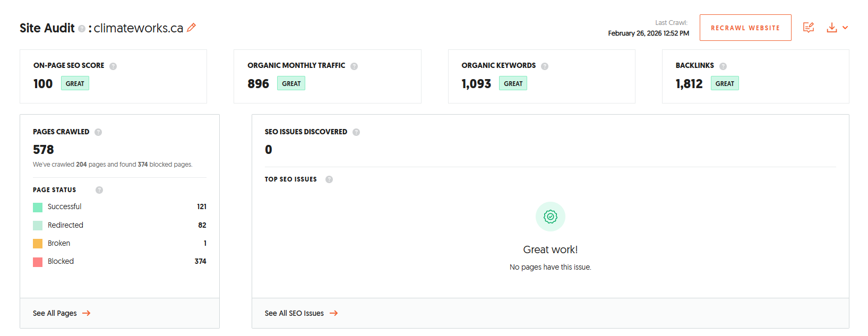Click help icon for Organic Keywords

pos(545,66)
